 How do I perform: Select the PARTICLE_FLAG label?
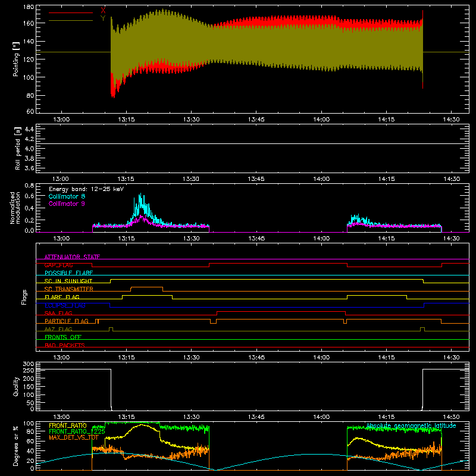tap(67, 321)
